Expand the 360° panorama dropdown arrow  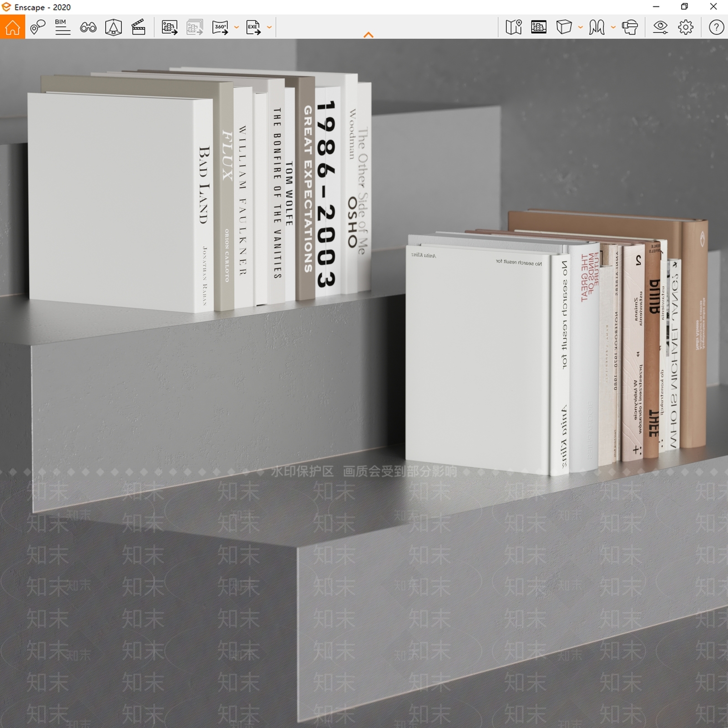click(236, 28)
